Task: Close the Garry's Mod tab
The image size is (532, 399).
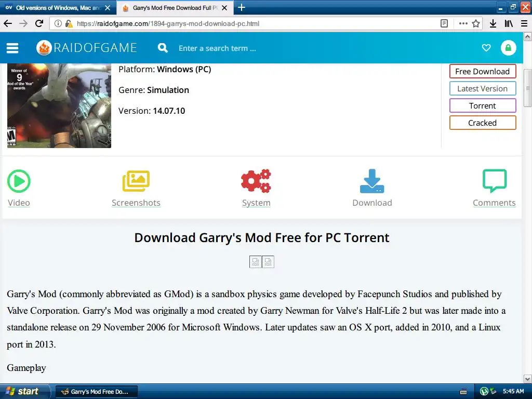Action: click(224, 8)
